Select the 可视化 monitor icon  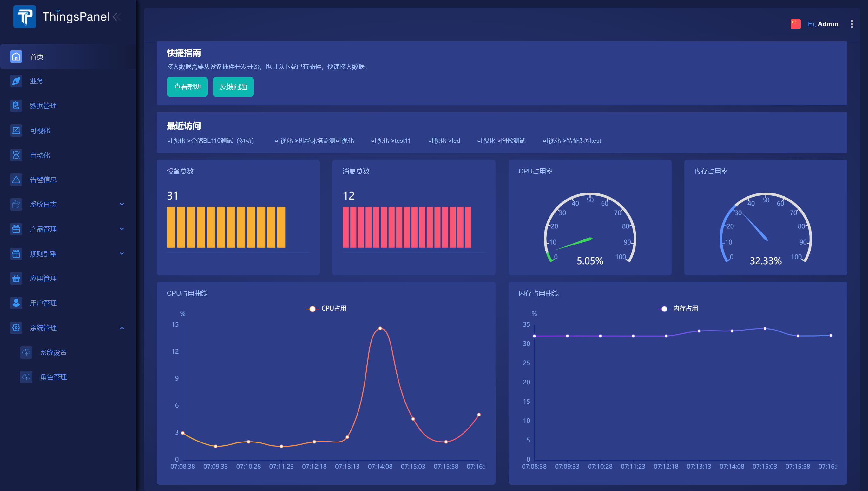pos(16,130)
